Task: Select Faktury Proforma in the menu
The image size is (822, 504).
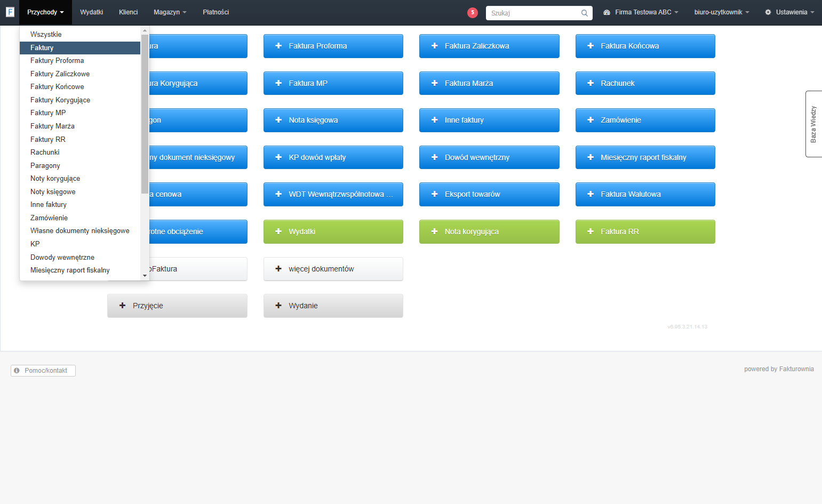Action: [x=80, y=60]
